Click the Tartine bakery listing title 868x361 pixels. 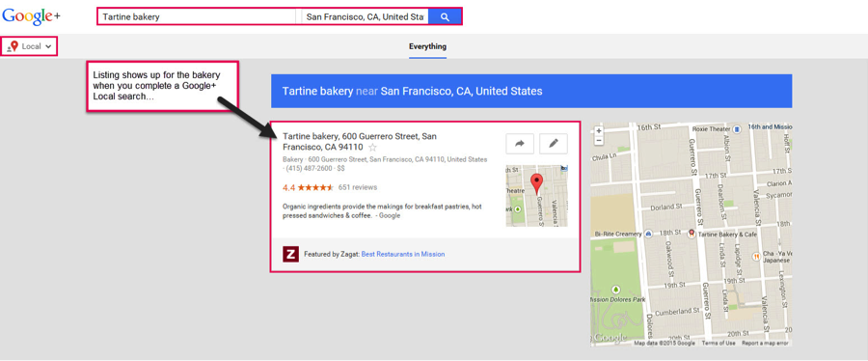[360, 141]
